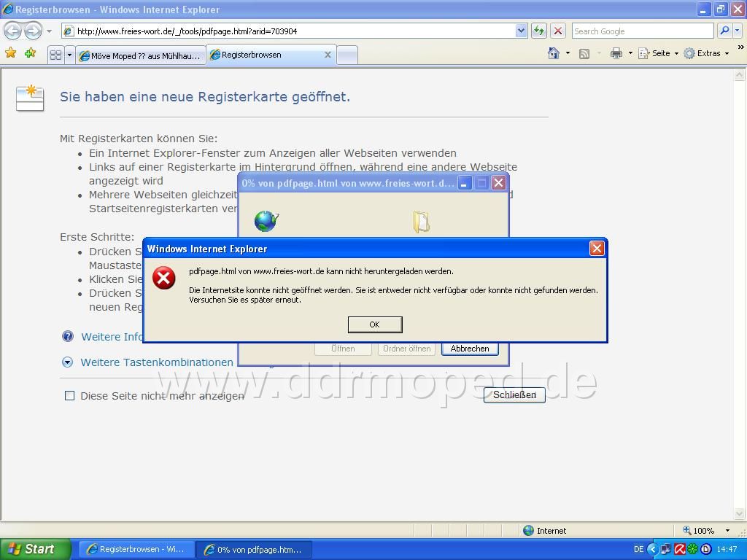The image size is (747, 560).
Task: Click Ordner öffnen in the download dialog
Action: (407, 349)
